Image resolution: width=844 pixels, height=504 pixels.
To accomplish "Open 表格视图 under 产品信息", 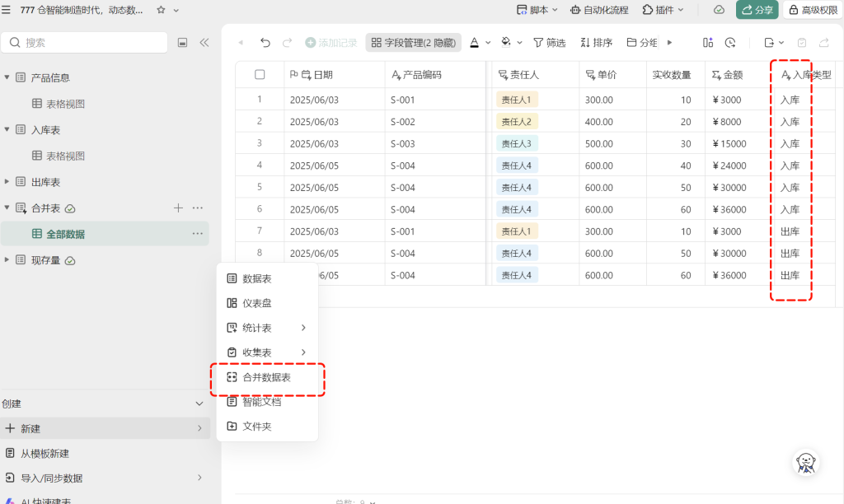I will pyautogui.click(x=59, y=104).
